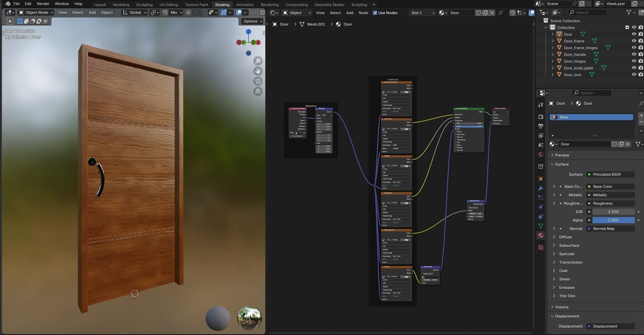Open the Slot 1 dropdown
The height and width of the screenshot is (335, 644).
click(x=422, y=13)
